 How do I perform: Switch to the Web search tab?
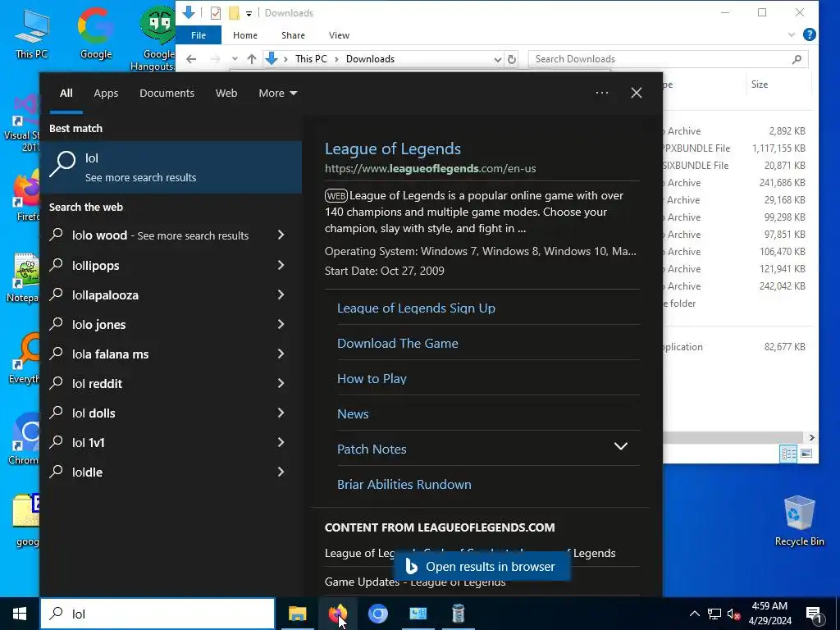226,94
